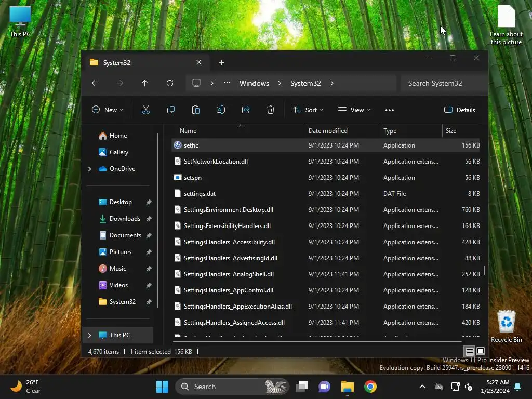Screen dimensions: 532x399
Task: Click the chevron after PC icon in breadcrumb
Action: pos(212,83)
